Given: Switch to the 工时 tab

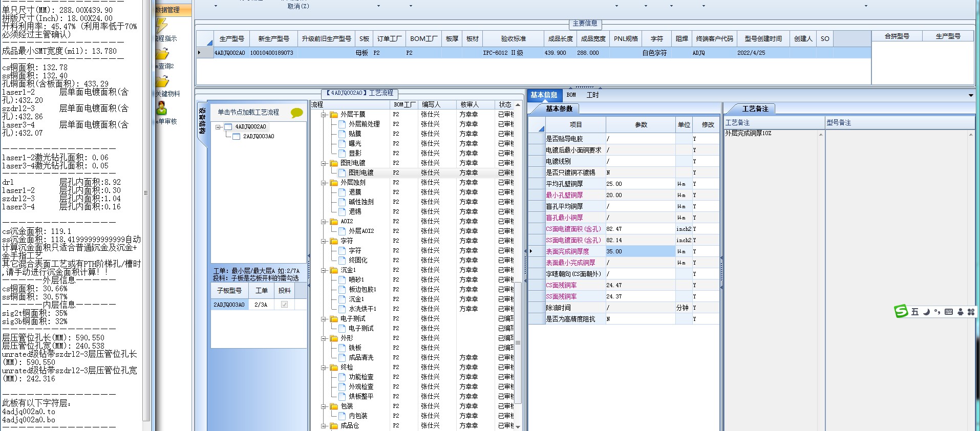Looking at the screenshot, I should [592, 95].
